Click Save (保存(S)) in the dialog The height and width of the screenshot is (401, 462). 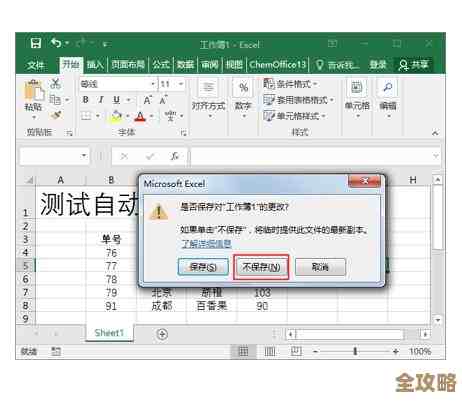click(203, 267)
